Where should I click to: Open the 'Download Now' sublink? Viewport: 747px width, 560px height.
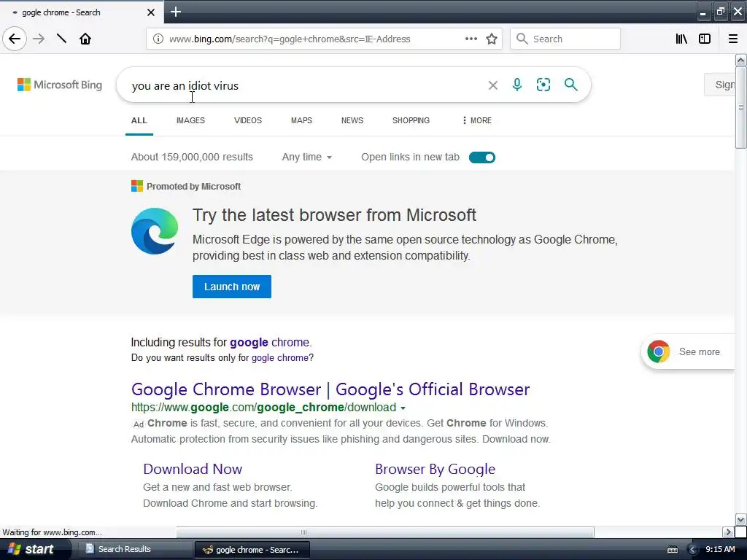pyautogui.click(x=193, y=469)
